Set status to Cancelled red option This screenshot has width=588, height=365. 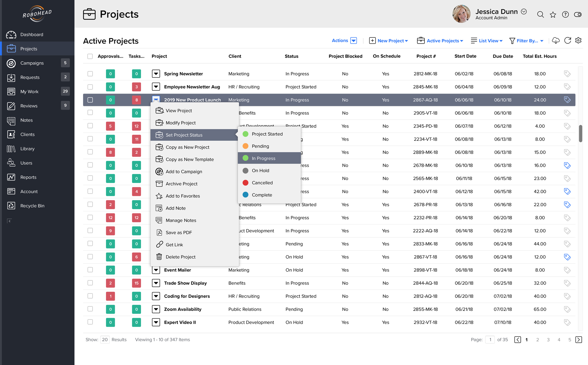click(x=262, y=183)
